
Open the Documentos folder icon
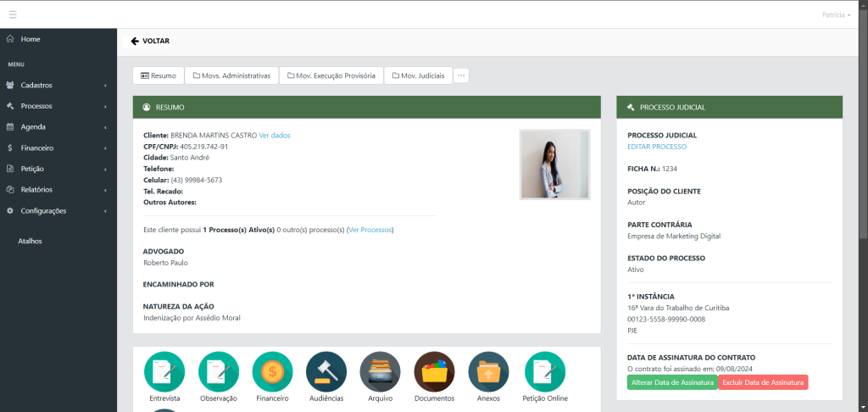pyautogui.click(x=434, y=371)
